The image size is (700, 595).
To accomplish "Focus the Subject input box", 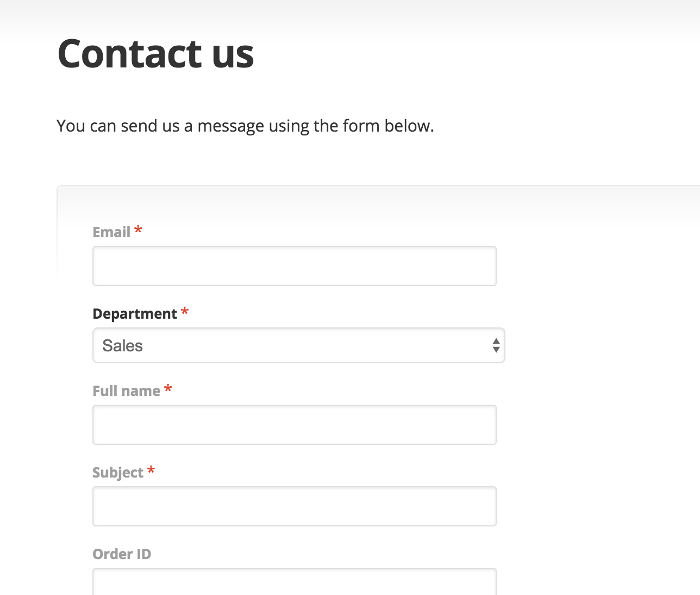I will pyautogui.click(x=294, y=506).
